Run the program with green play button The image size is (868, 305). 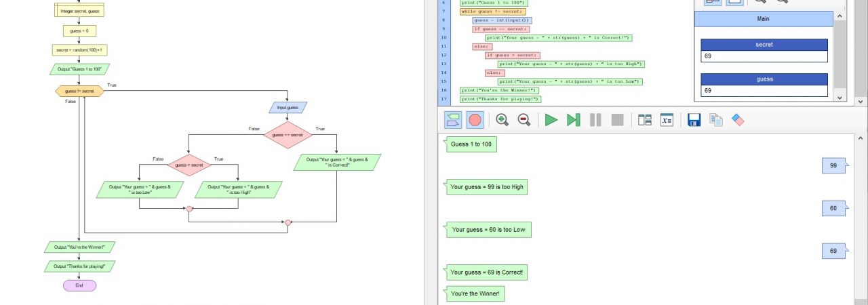click(x=551, y=120)
